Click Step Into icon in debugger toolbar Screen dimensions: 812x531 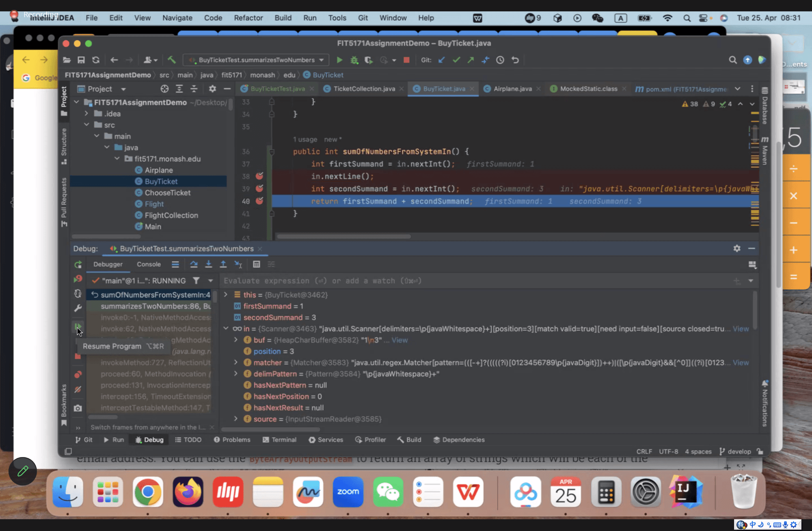pos(208,264)
